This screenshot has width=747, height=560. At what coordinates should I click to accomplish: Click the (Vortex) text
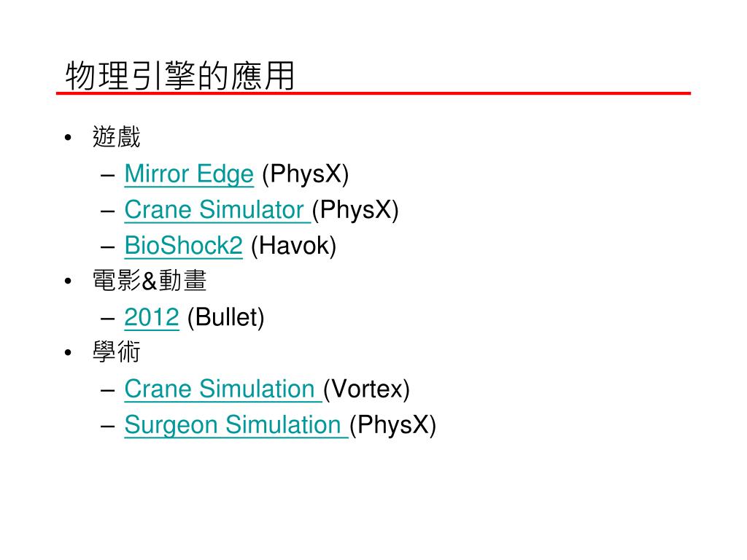366,389
